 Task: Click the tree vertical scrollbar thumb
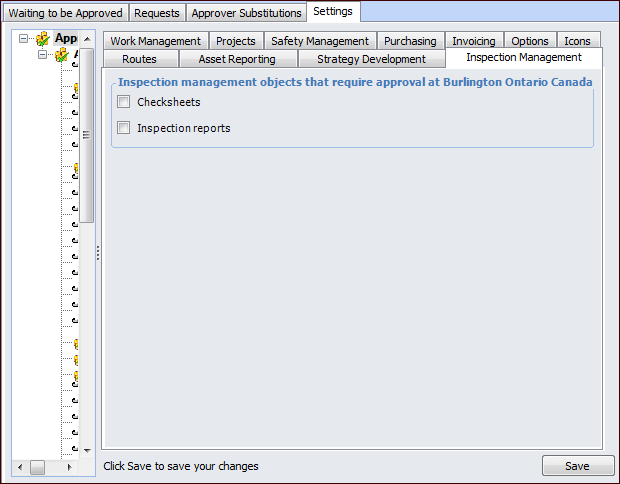click(x=87, y=135)
